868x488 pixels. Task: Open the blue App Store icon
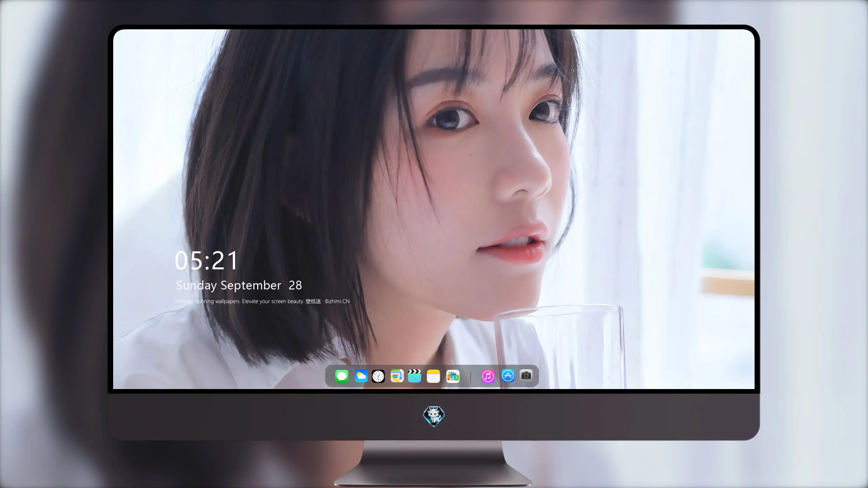pos(508,375)
